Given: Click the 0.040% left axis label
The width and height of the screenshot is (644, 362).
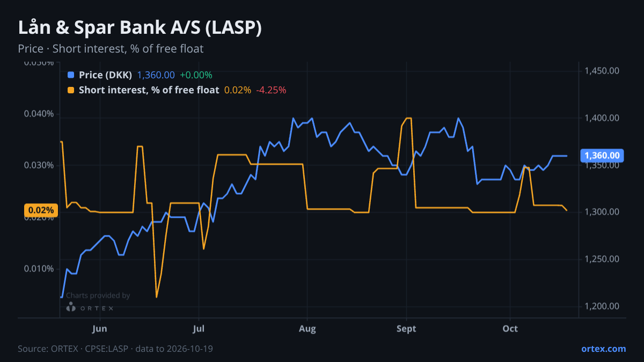Looking at the screenshot, I should pos(39,114).
